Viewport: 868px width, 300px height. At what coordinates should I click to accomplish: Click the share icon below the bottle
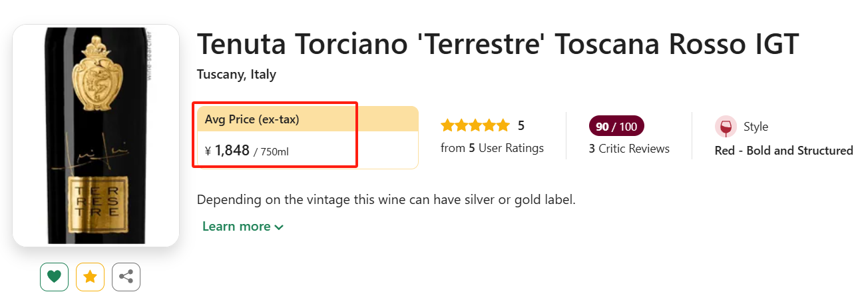point(126,277)
